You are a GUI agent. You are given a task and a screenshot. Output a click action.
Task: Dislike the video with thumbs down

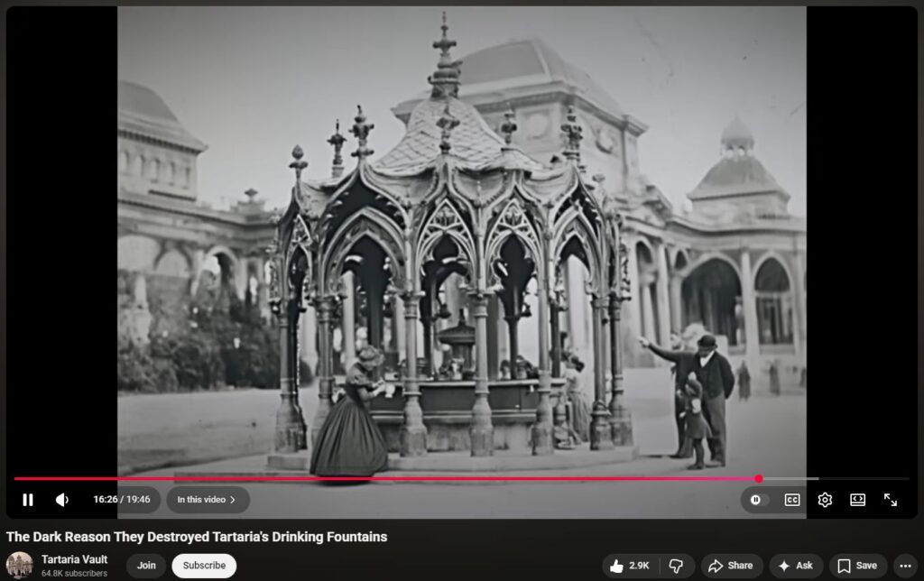coord(677,566)
